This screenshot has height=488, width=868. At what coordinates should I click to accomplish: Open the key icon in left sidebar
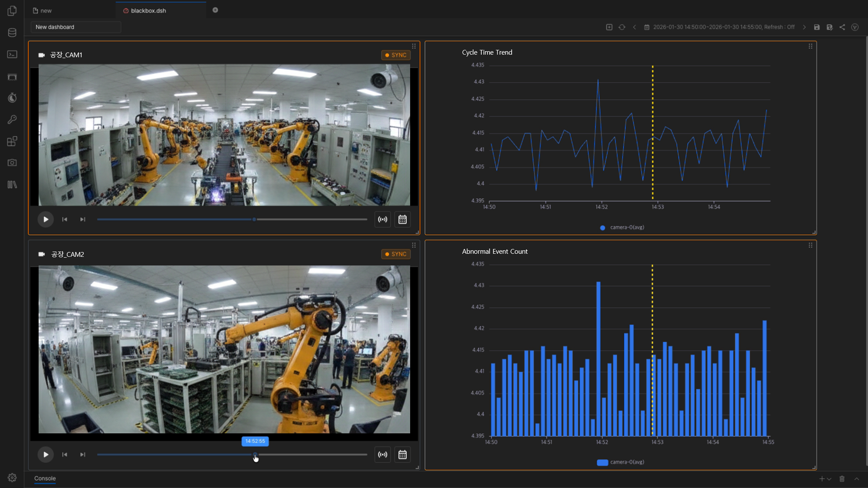pos(12,119)
